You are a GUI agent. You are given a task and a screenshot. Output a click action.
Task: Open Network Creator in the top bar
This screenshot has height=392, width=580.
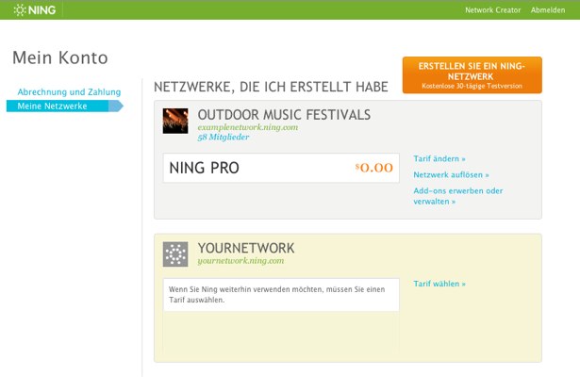pyautogui.click(x=492, y=10)
